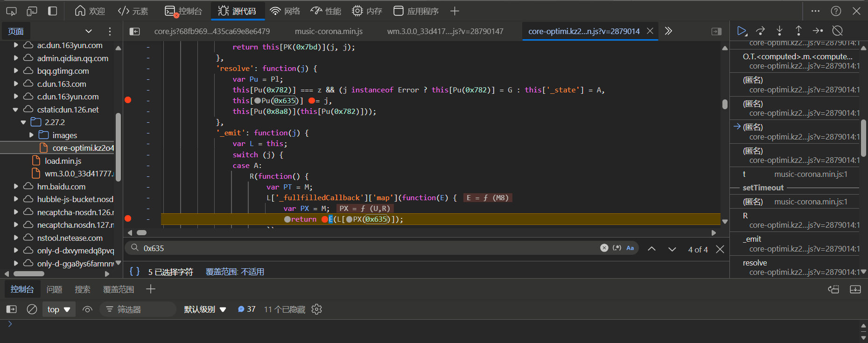This screenshot has height=343, width=868.
Task: Toggle regular expression search option
Action: [617, 248]
